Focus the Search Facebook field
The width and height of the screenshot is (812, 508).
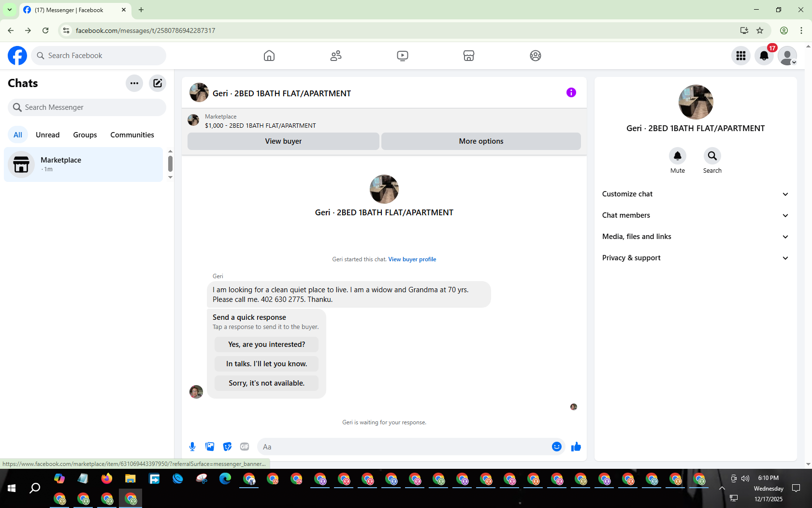[99, 56]
